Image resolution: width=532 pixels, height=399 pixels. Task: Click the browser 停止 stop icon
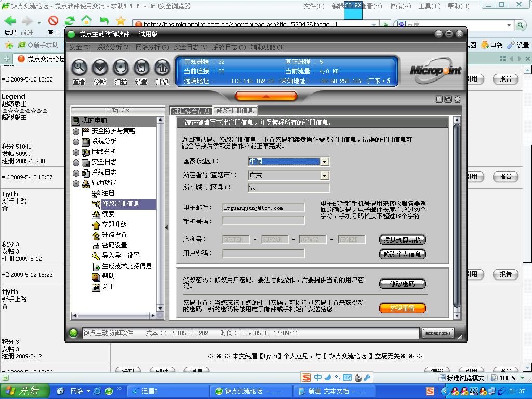coord(54,21)
